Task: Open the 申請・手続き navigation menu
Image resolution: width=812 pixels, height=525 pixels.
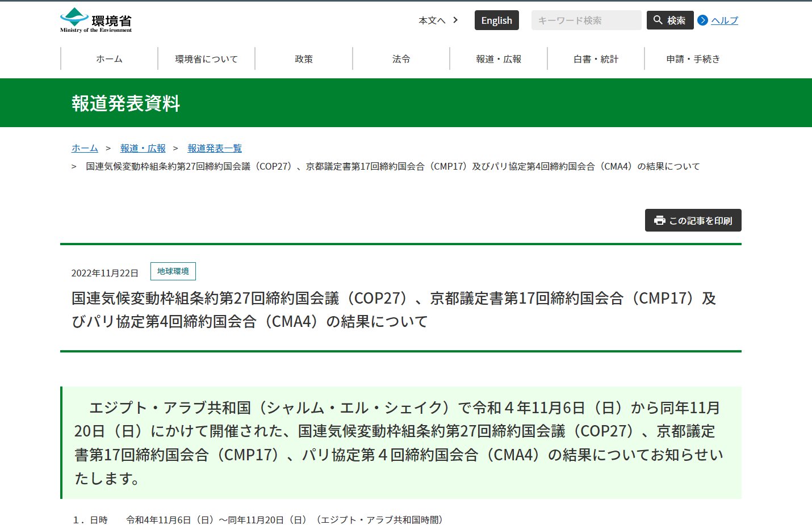Action: 693,58
